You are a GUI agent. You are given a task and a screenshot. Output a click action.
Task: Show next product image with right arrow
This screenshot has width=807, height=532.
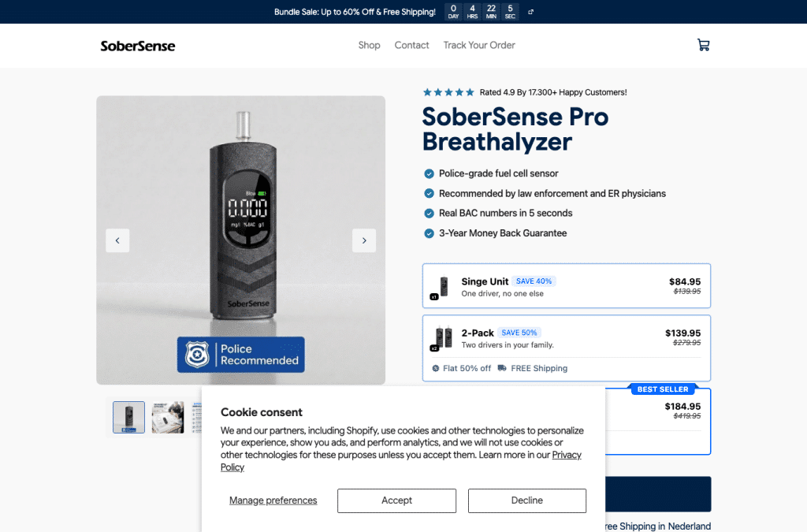point(364,240)
